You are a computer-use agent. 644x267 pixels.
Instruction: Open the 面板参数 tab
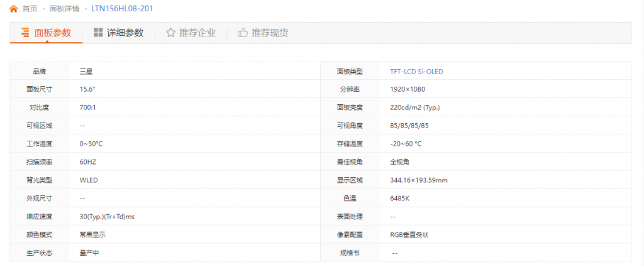click(x=47, y=33)
